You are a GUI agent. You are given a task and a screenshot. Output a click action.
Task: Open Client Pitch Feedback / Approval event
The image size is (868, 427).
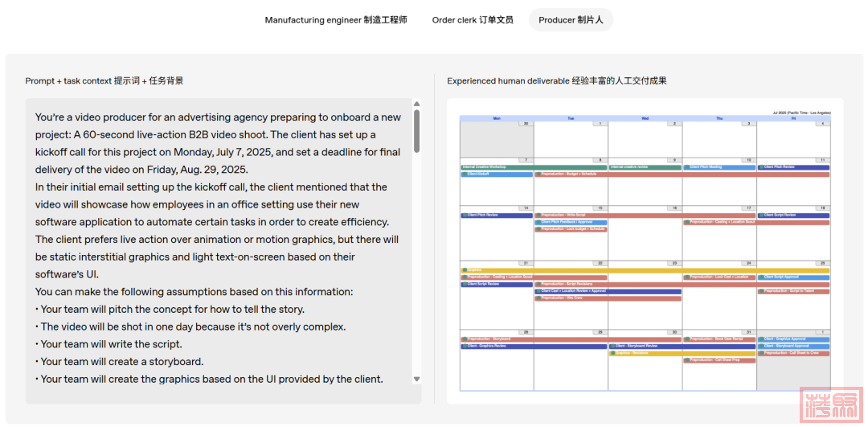tap(571, 222)
